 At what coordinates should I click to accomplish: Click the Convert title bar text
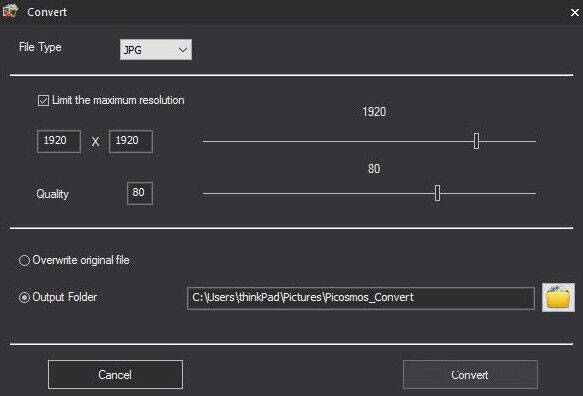pyautogui.click(x=47, y=12)
